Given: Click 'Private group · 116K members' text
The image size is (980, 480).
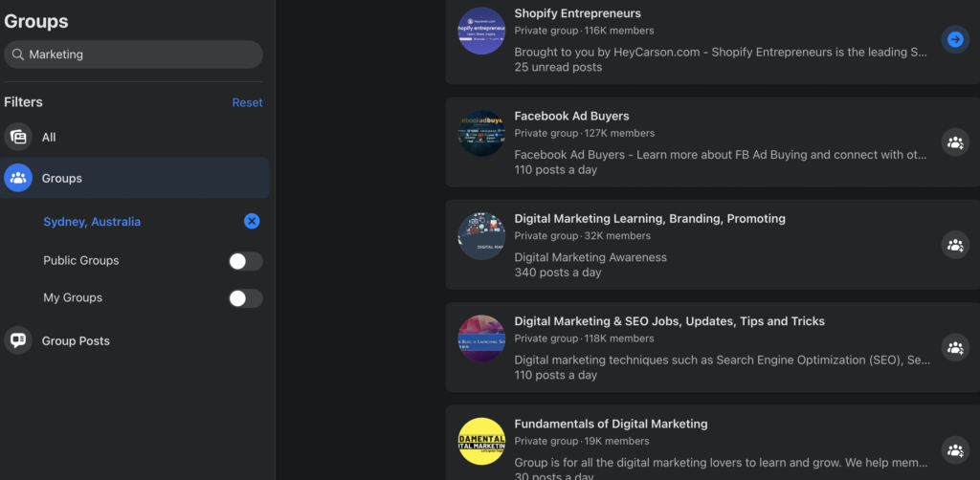Looking at the screenshot, I should (x=585, y=31).
